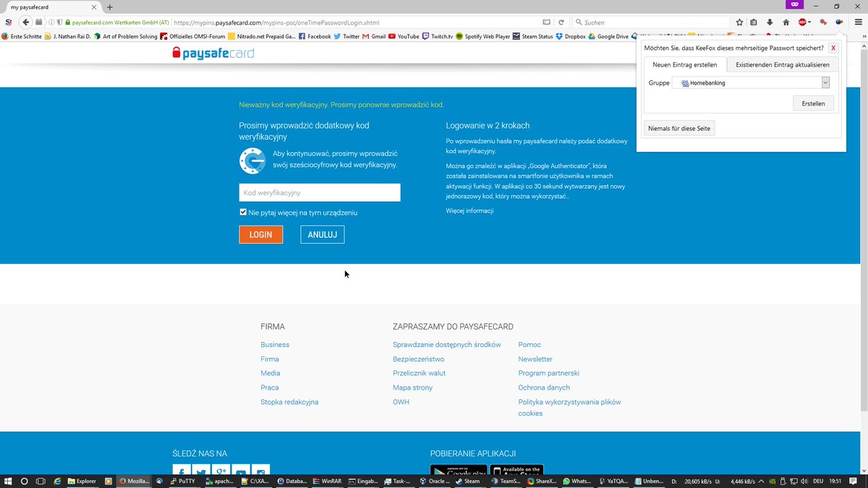Open the 'Stopka redakcyjna' link
Screen dimensions: 868x488
[289, 402]
